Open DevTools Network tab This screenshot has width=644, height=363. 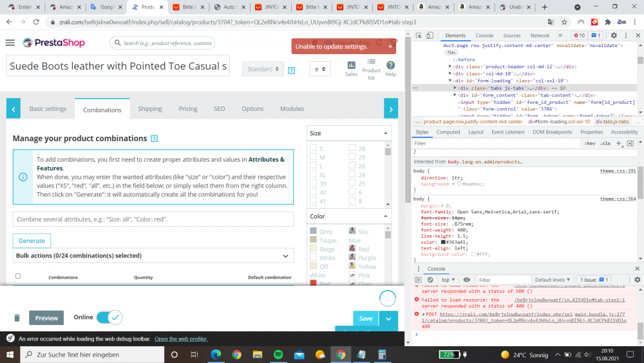540,35
